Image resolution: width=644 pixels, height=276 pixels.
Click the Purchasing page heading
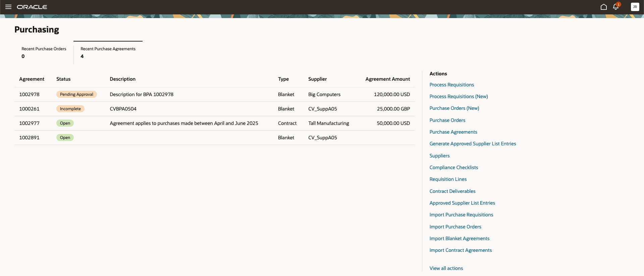point(37,30)
